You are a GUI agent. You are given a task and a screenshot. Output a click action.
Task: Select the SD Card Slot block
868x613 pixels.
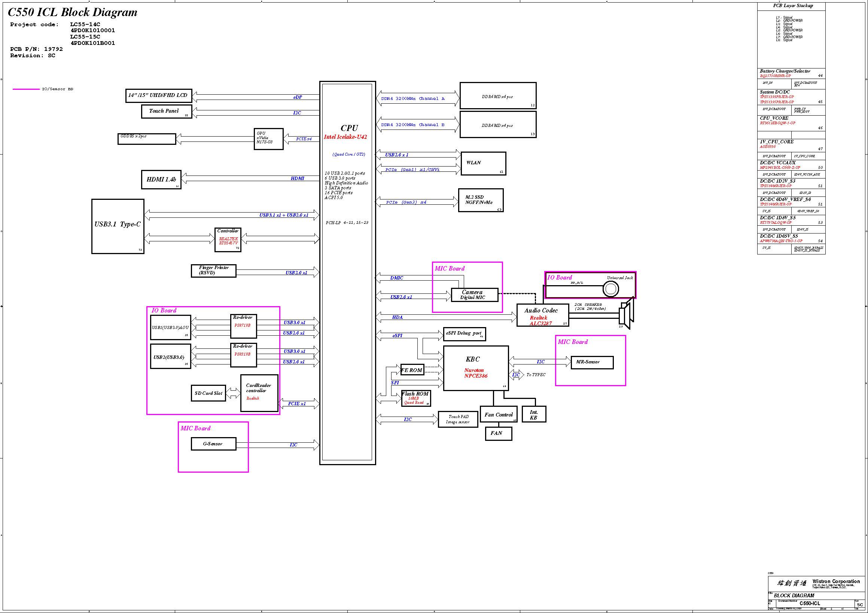pos(208,393)
